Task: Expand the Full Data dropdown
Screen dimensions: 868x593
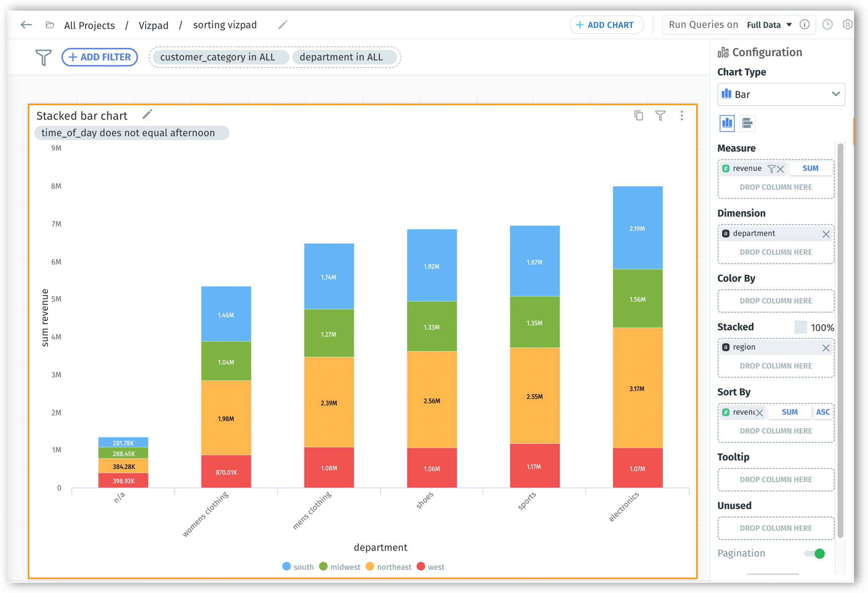Action: click(769, 25)
